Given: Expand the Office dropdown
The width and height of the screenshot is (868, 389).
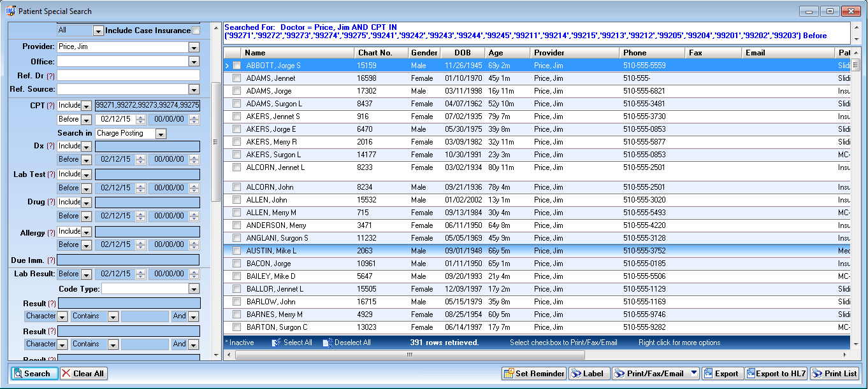Looking at the screenshot, I should [x=194, y=62].
